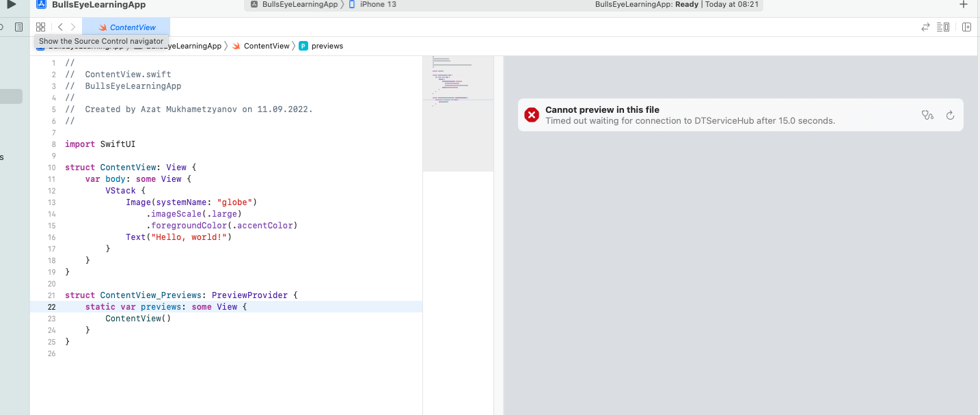Click the Ready status in the activity bar
The image size is (980, 415).
tap(686, 5)
